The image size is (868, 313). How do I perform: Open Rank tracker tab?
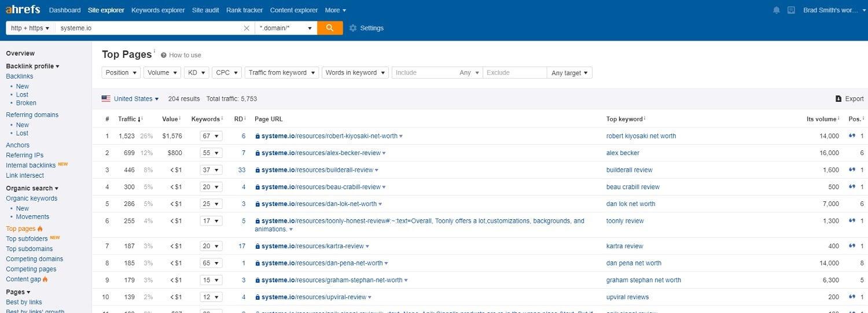[x=244, y=10]
